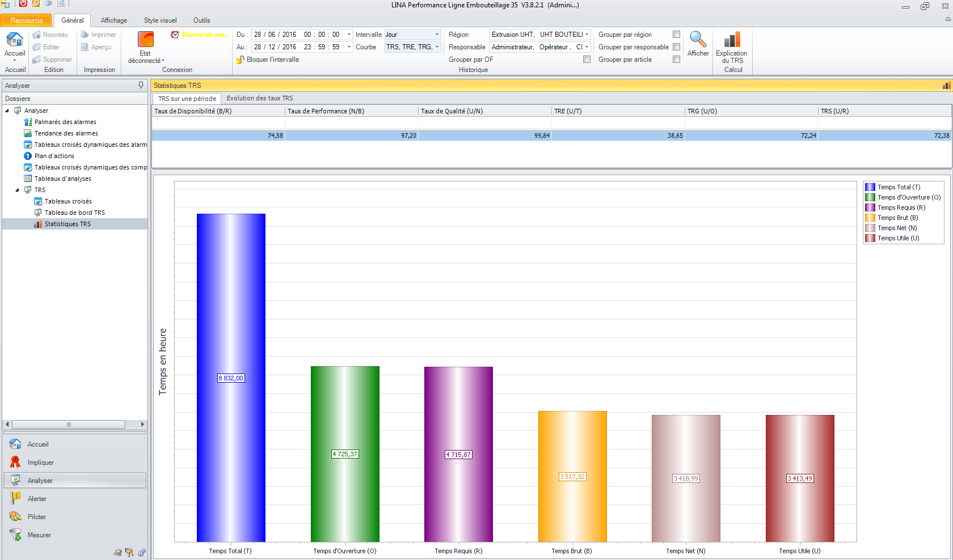Click the padlock icon for Bloquer l'intervalle
The width and height of the screenshot is (953, 560).
(240, 60)
